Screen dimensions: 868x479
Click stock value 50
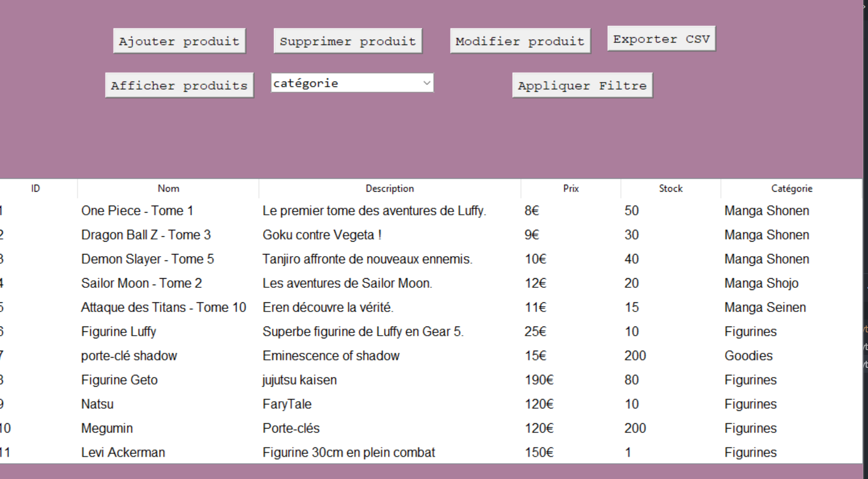(632, 211)
